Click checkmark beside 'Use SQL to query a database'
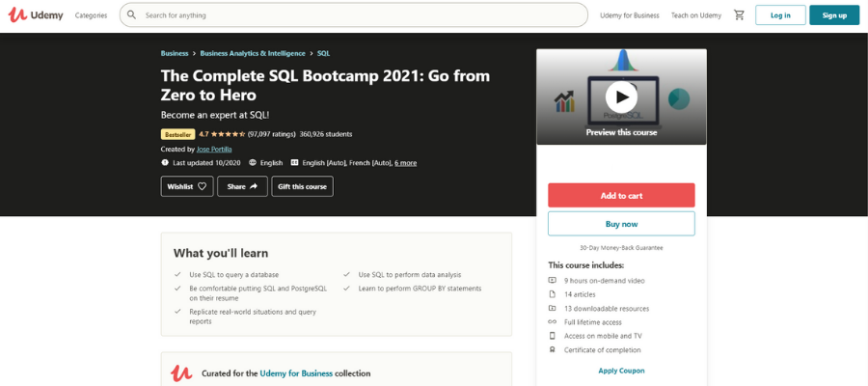Image resolution: width=868 pixels, height=386 pixels. 177,274
